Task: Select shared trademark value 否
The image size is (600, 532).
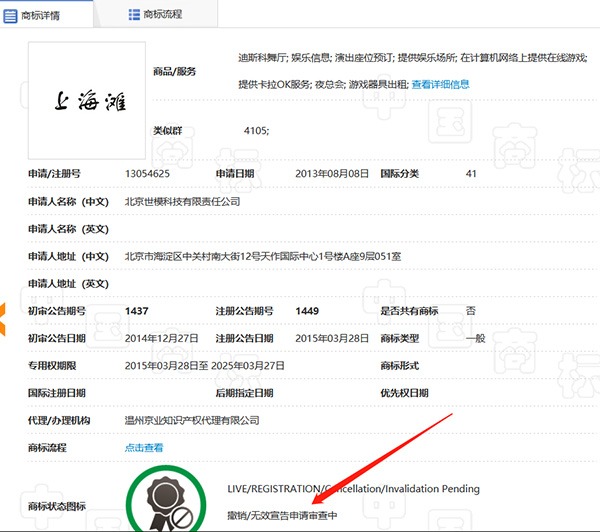Action: click(x=471, y=311)
